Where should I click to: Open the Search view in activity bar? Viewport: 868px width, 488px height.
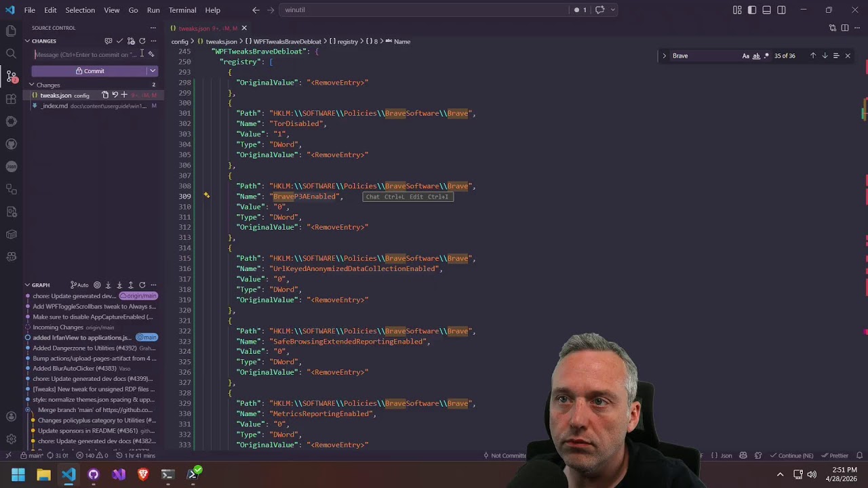[x=11, y=54]
